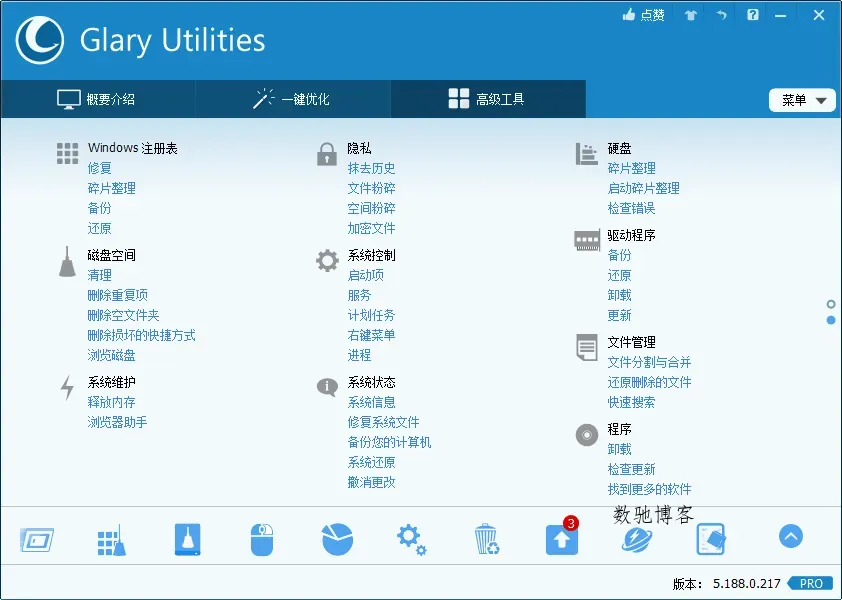This screenshot has width=842, height=600.
Task: Click the PRO badge in status bar
Action: [811, 583]
